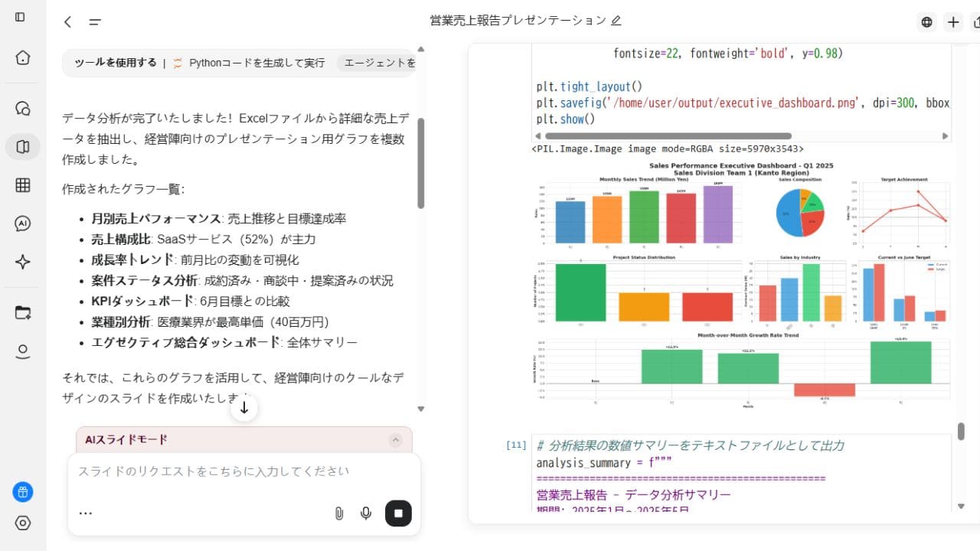
Task: Open the chat conversations sidebar icon
Action: click(21, 108)
